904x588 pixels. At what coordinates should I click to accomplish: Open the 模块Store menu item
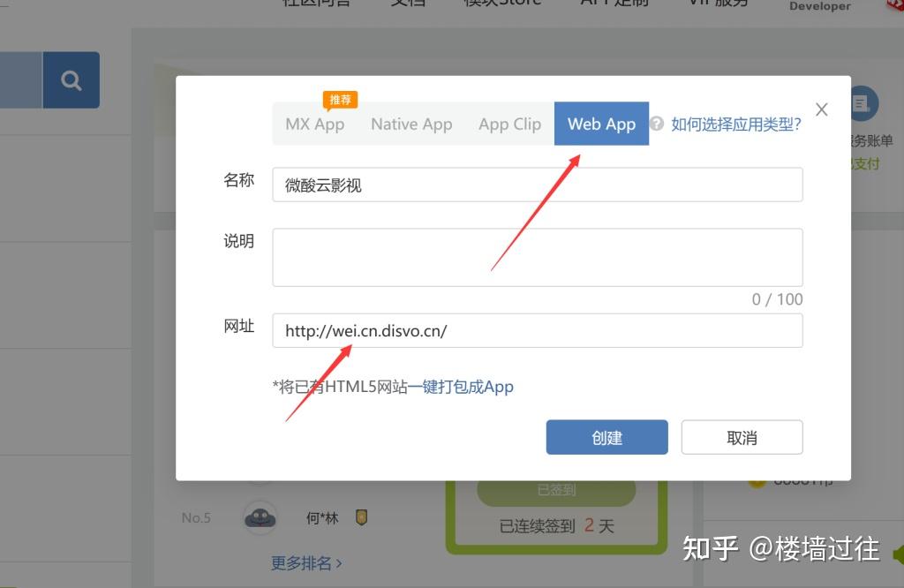(501, 3)
